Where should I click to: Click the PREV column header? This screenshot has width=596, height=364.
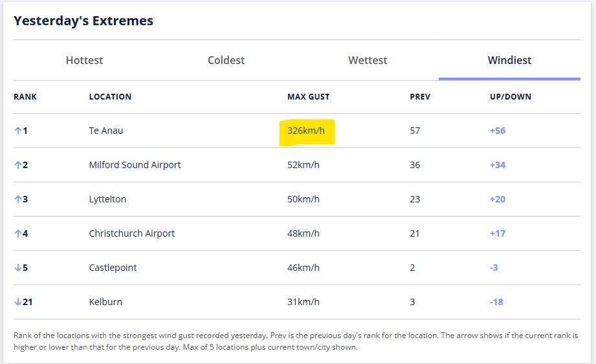click(420, 97)
